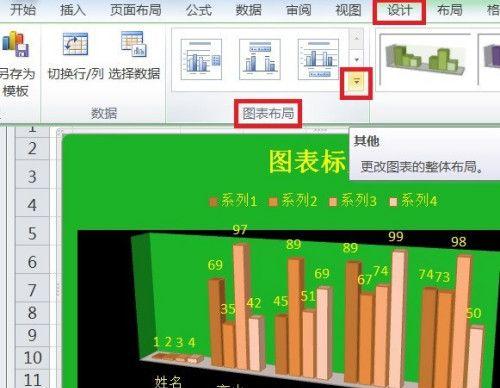Click the 系列2 legend color swatch
Image resolution: width=500 pixels, height=388 pixels.
pyautogui.click(x=273, y=202)
